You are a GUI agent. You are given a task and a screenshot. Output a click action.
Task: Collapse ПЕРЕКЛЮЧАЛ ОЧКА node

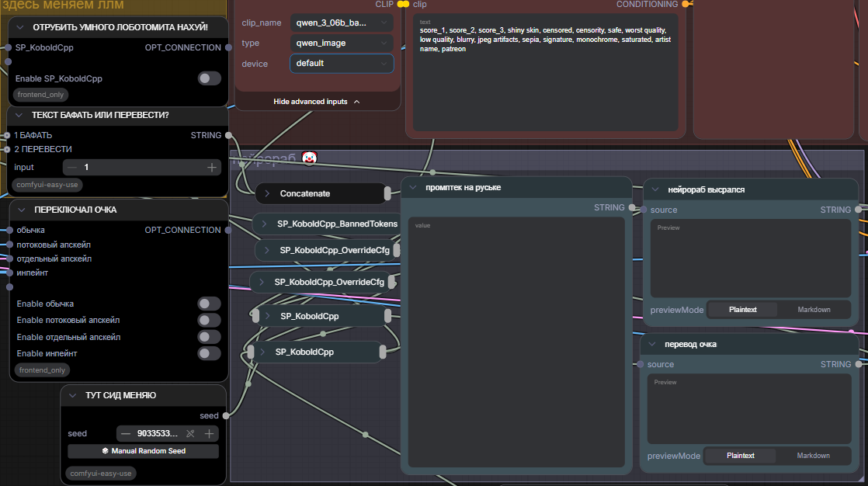[x=22, y=210]
